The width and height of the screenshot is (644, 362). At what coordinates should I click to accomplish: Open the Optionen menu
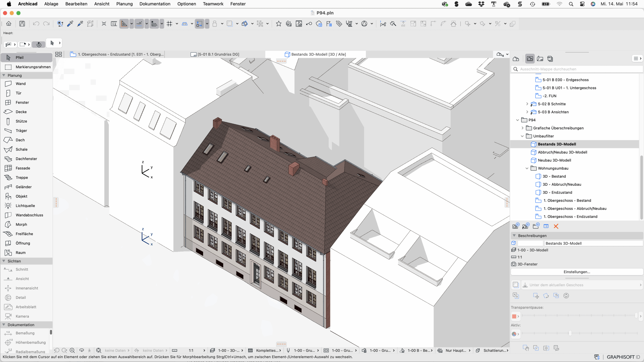click(x=186, y=4)
